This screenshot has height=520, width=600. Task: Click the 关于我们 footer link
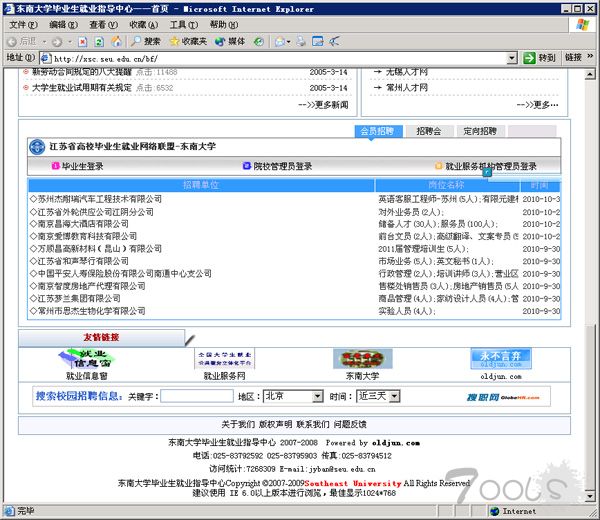[238, 424]
